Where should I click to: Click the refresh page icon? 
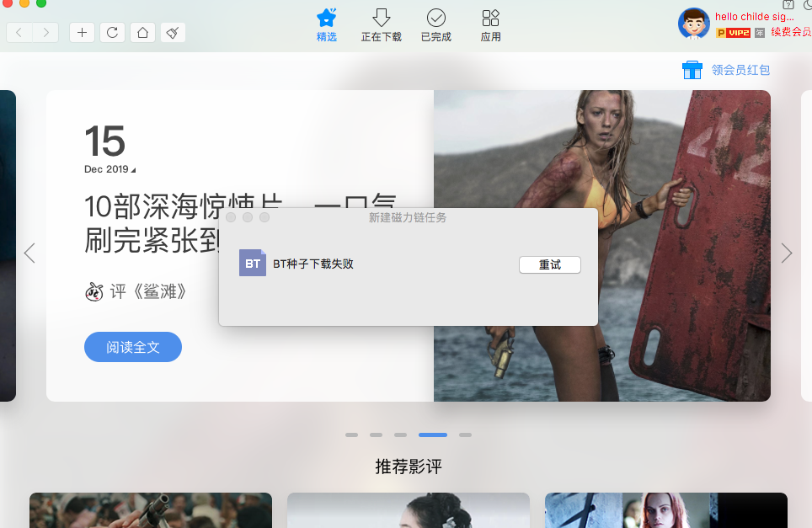[112, 33]
